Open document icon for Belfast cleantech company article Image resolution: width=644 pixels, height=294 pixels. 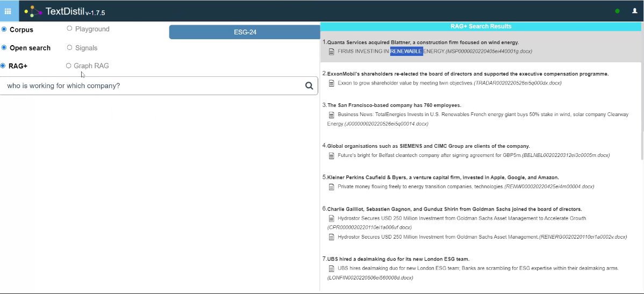(x=332, y=155)
